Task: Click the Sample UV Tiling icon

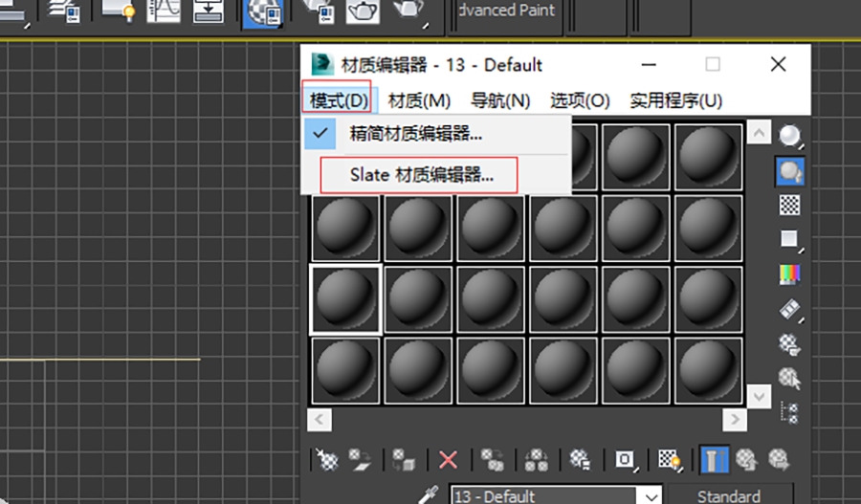Action: click(789, 239)
